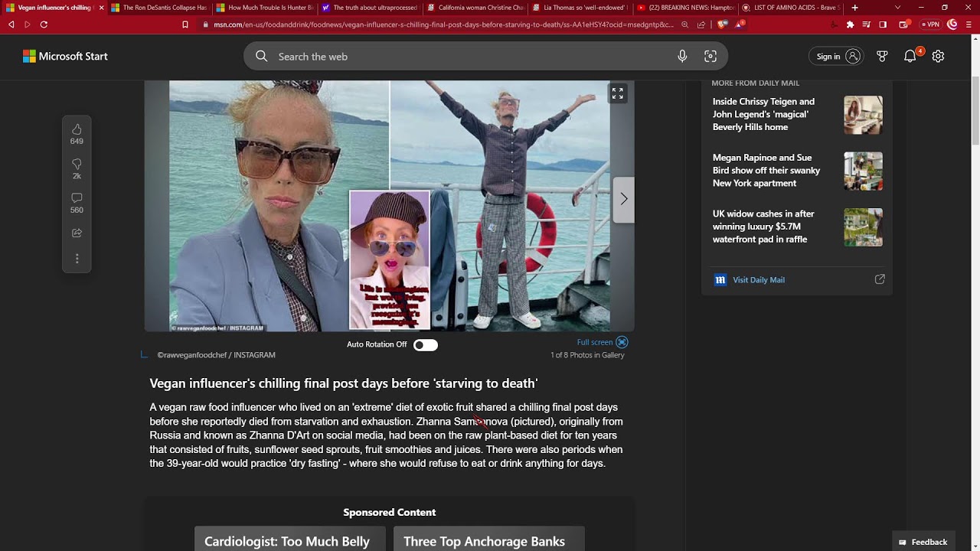980x551 pixels.
Task: Open MSN settings gear icon
Action: 938,57
